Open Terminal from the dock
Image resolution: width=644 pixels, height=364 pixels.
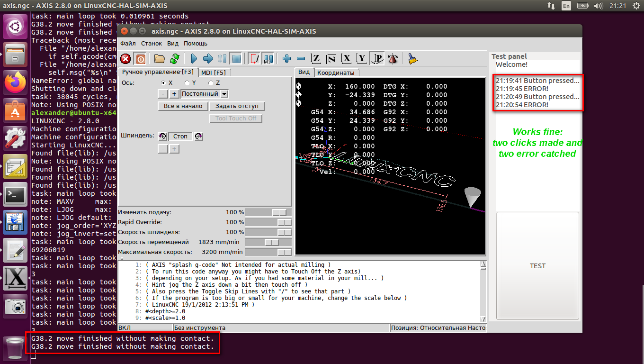pyautogui.click(x=15, y=195)
